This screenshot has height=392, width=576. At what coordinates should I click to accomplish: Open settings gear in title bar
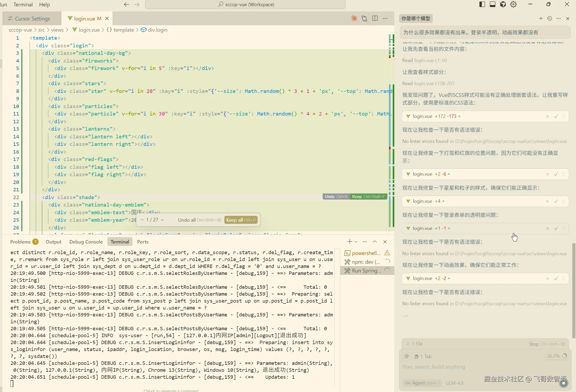coord(513,4)
